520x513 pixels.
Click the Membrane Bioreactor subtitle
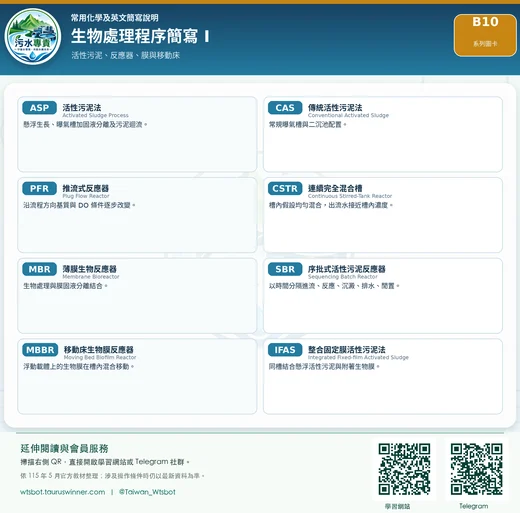tap(91, 277)
